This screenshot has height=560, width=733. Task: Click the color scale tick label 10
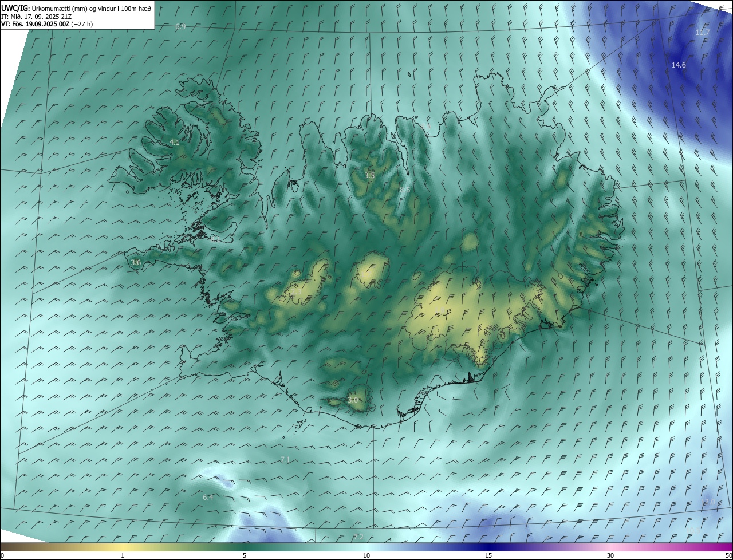(366, 555)
